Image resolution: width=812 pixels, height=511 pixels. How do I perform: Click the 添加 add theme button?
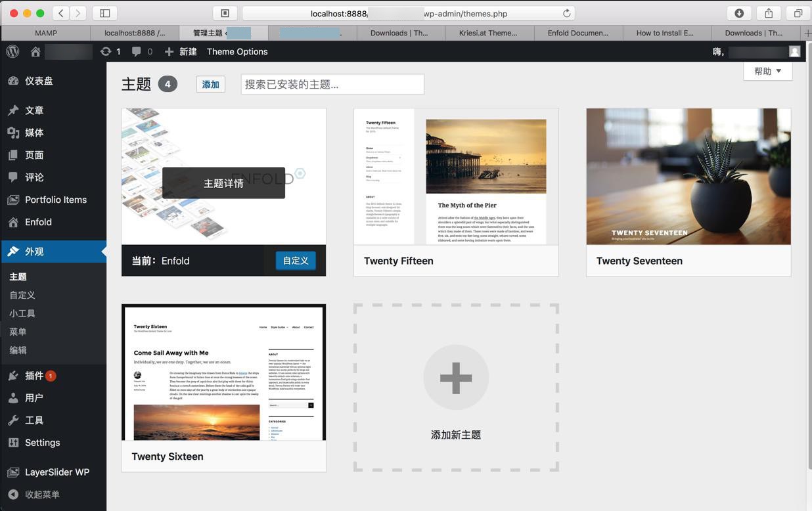pyautogui.click(x=210, y=84)
